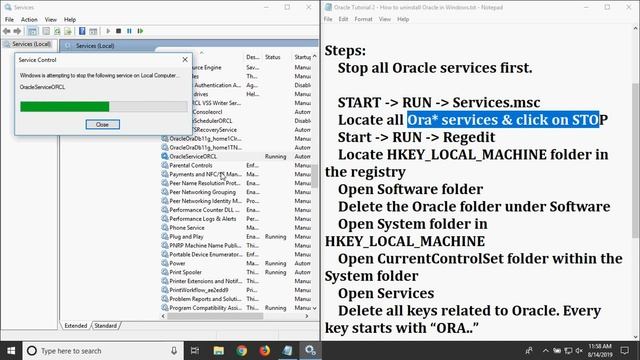Image resolution: width=640 pixels, height=360 pixels.
Task: Click the services list horizontal scrollbar
Action: click(216, 316)
